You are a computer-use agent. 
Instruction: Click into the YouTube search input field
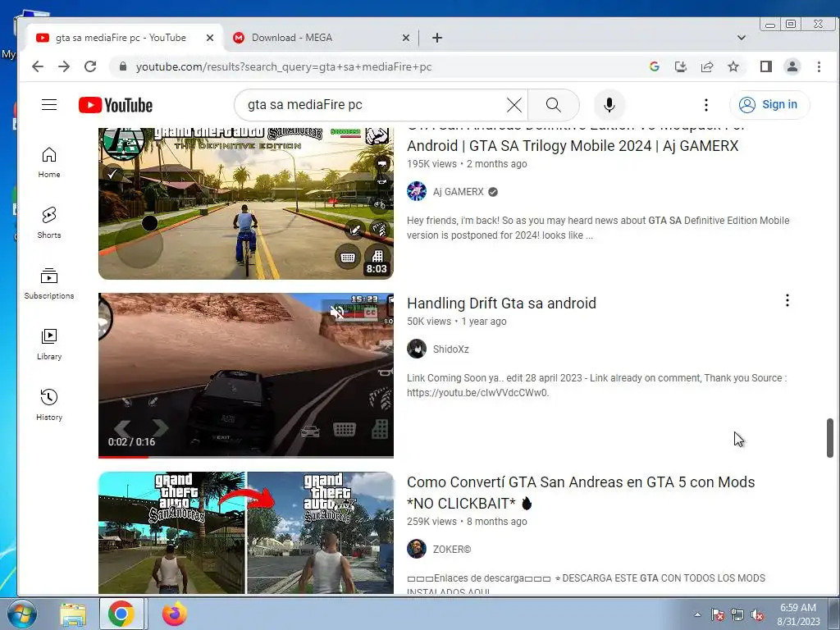point(375,105)
